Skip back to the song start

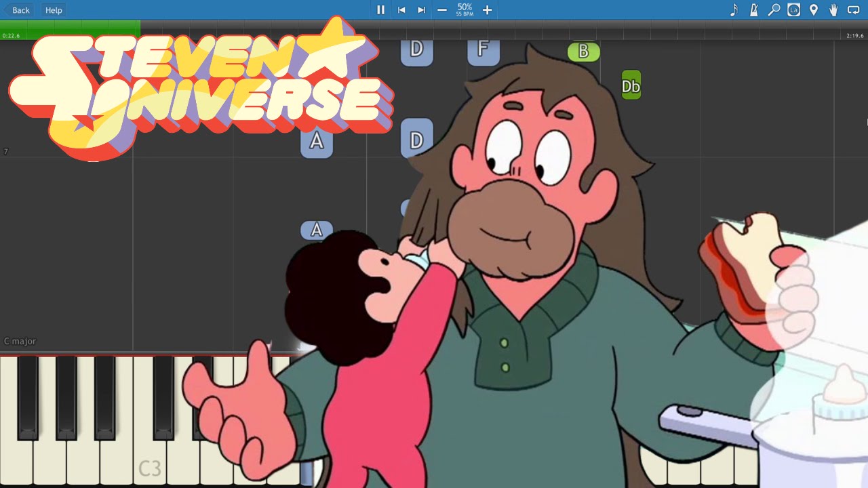(x=401, y=10)
